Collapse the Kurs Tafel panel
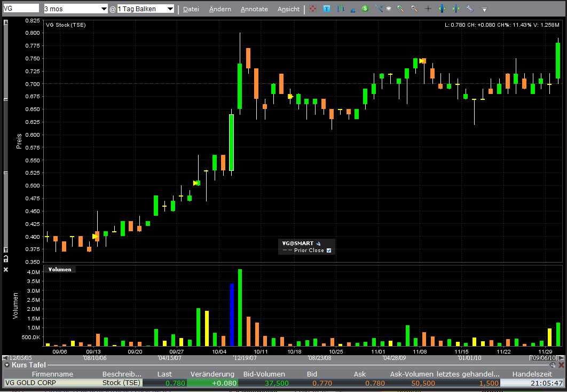The image size is (567, 392). tap(6, 365)
